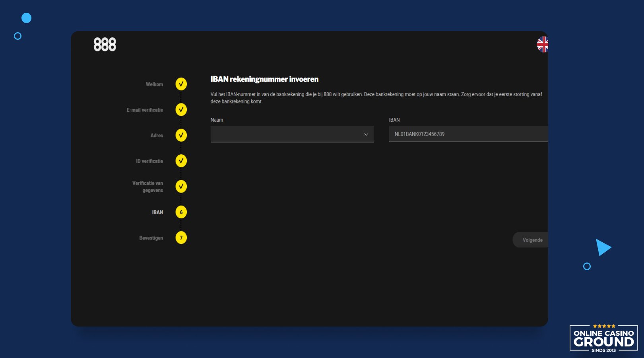Click the IBAN field label above the input
Screen dimensions: 644x358
(394, 120)
